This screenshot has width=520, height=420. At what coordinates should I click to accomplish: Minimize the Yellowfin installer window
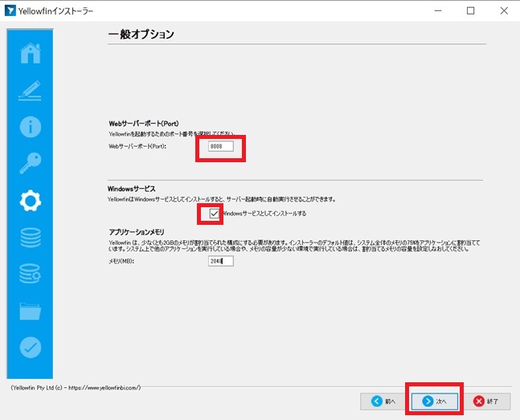(438, 10)
